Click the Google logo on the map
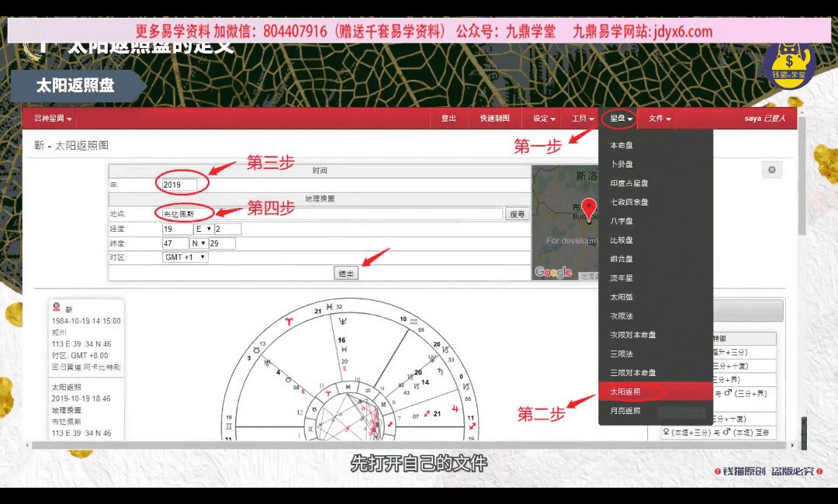 552,272
